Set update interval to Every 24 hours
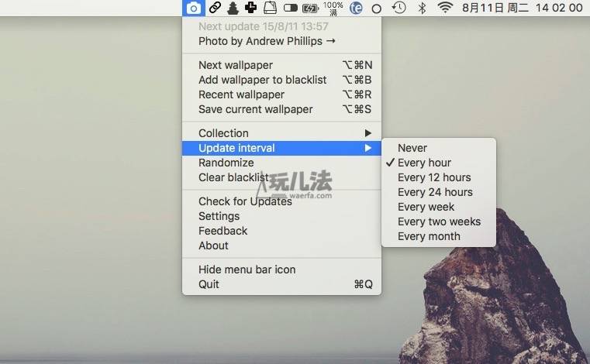590x364 pixels. (439, 192)
